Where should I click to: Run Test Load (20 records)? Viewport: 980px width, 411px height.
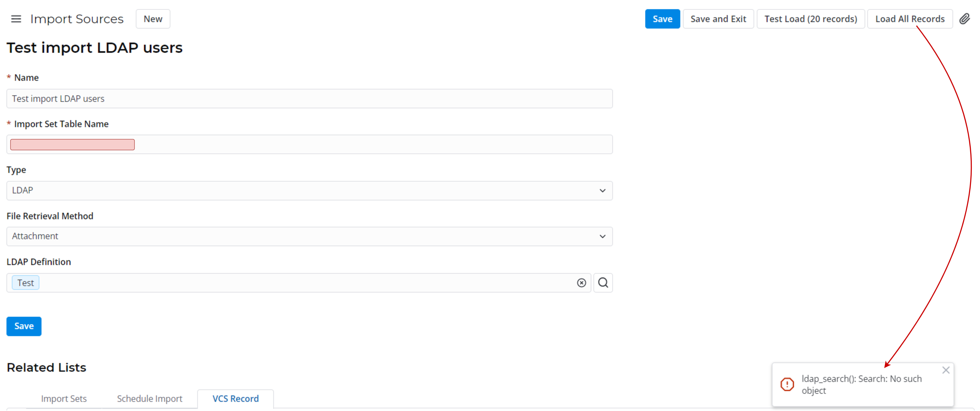[x=811, y=19]
